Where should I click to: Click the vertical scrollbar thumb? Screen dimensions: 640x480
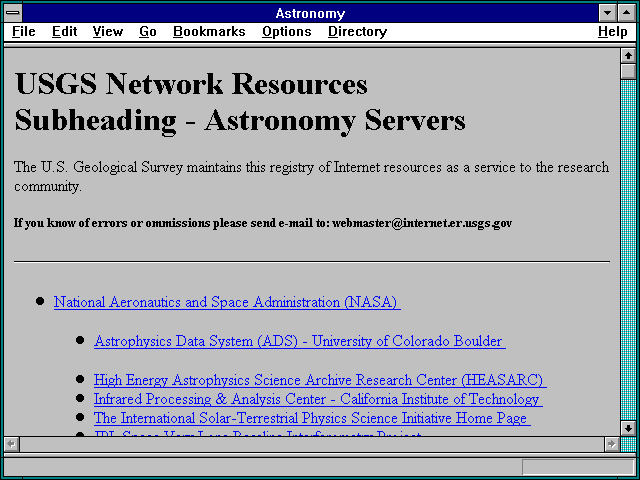click(x=628, y=71)
